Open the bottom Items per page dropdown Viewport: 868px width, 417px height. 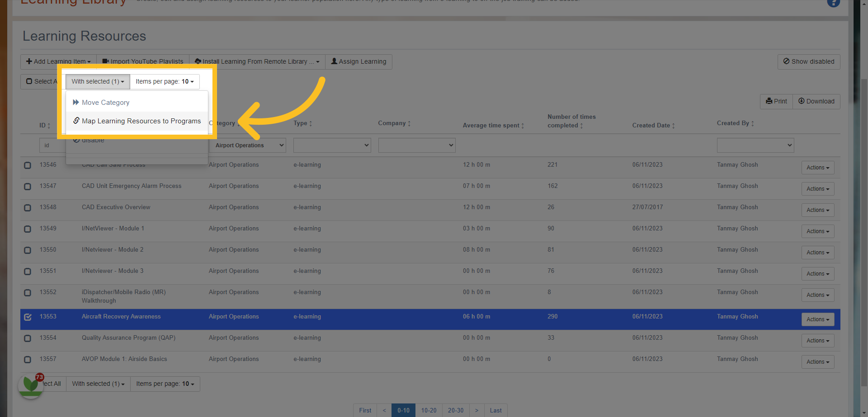click(165, 384)
